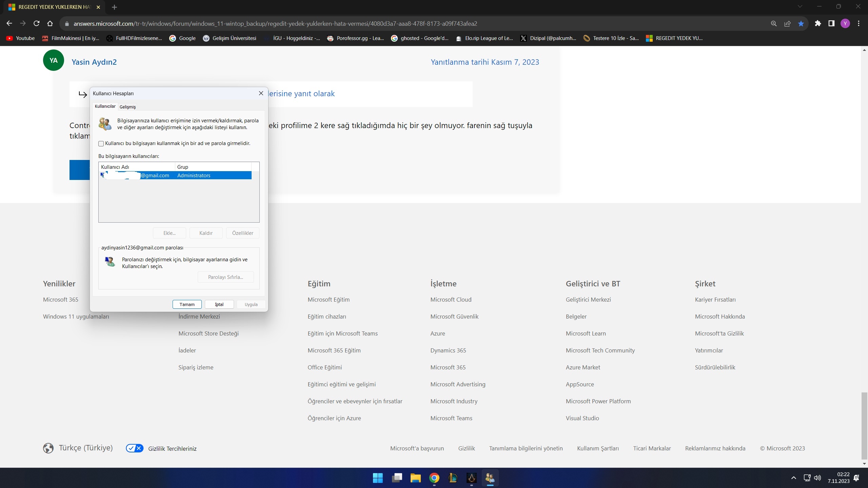Toggle user must enter name and password checkbox

101,144
